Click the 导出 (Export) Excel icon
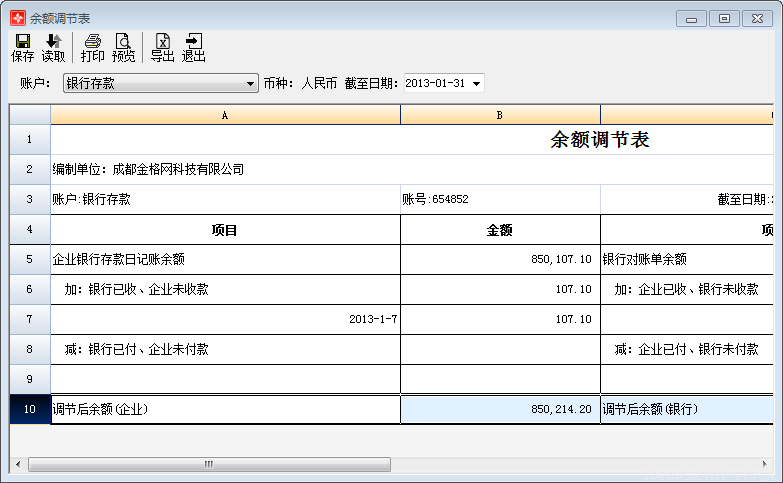This screenshot has width=783, height=483. tap(162, 47)
